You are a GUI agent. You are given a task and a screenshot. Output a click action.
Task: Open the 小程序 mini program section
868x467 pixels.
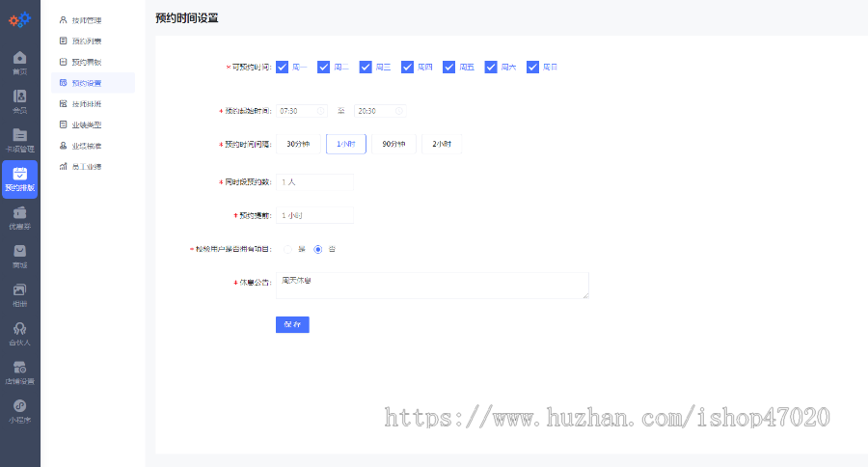(20, 412)
